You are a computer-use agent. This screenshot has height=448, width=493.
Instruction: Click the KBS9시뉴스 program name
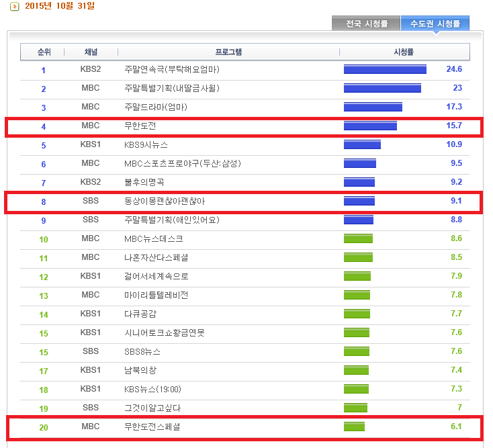click(x=146, y=144)
